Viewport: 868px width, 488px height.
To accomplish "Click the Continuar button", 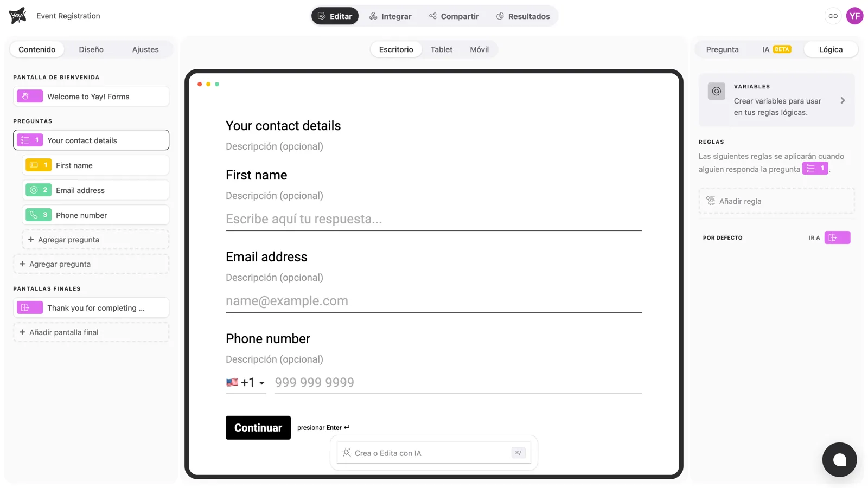I will 258,428.
